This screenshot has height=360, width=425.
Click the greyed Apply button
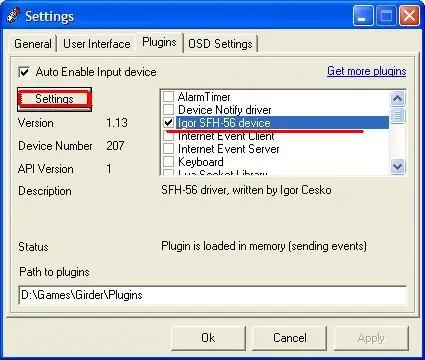click(x=371, y=338)
